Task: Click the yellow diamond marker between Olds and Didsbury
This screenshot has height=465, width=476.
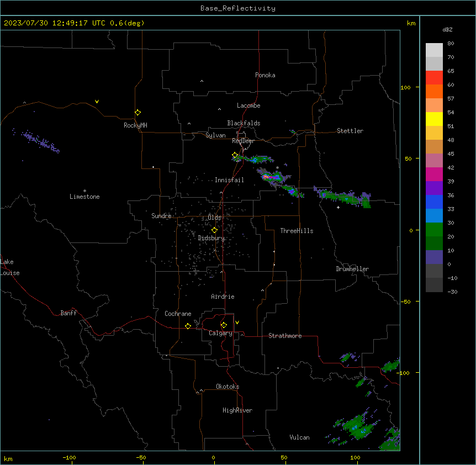Action: 214,230
